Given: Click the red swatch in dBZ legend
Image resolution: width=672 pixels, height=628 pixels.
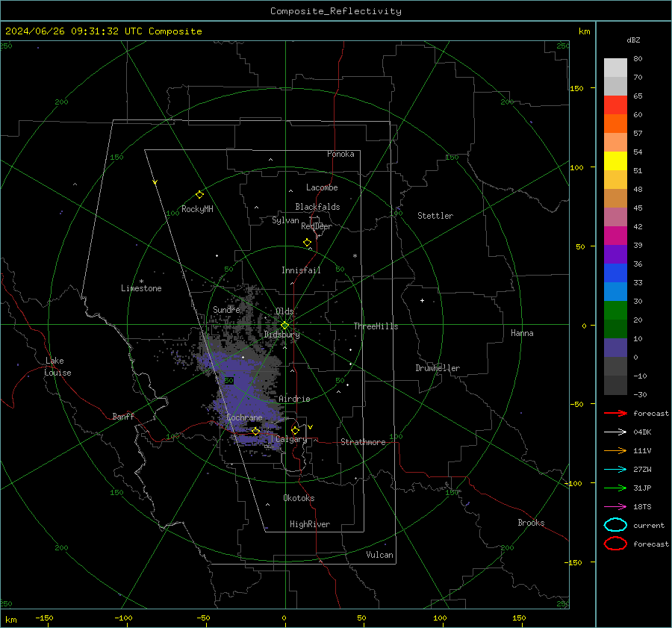Looking at the screenshot, I should pyautogui.click(x=615, y=105).
